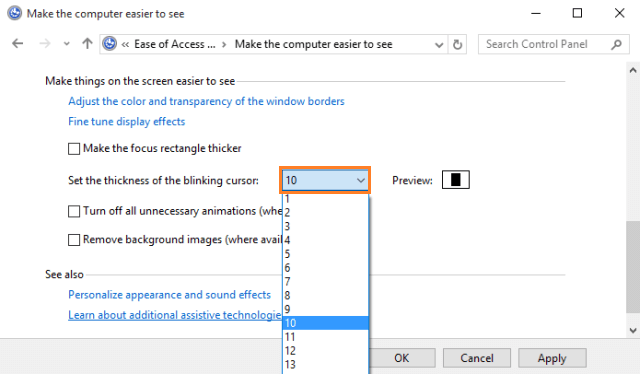Click the scroll up arrow of scrollbar

633,70
